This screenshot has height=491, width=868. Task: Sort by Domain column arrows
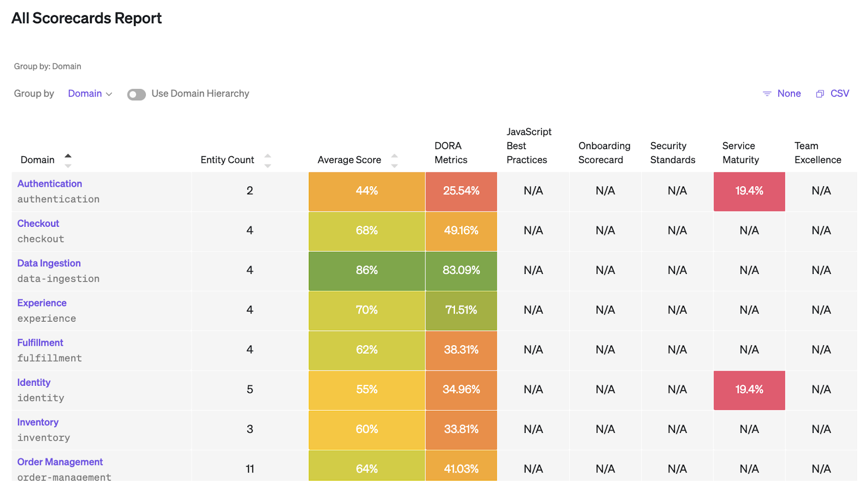[68, 160]
